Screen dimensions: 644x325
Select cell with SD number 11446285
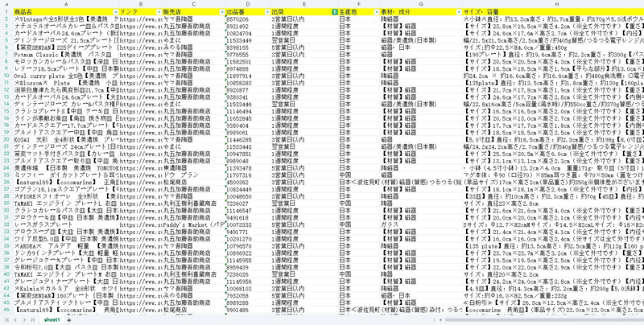(x=249, y=139)
